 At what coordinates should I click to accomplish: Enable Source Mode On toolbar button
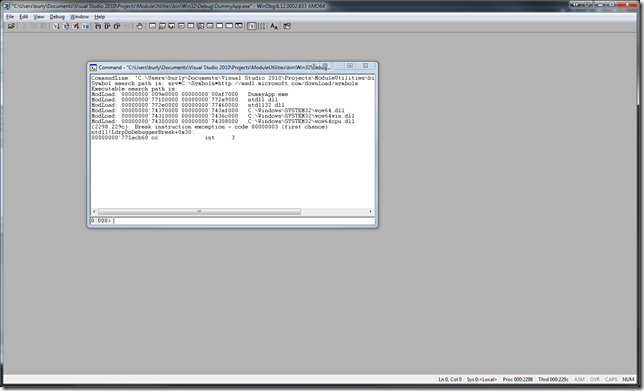point(251,26)
